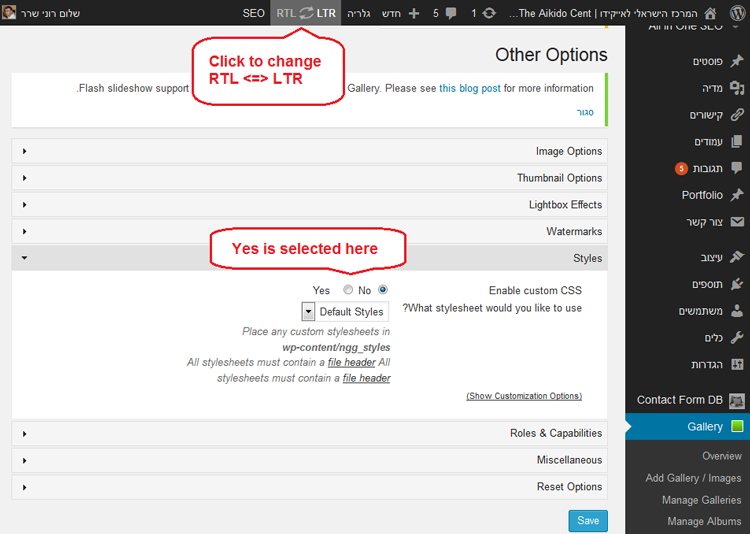Open the תגובות comments sidebar icon
750x534 pixels.
(x=737, y=168)
